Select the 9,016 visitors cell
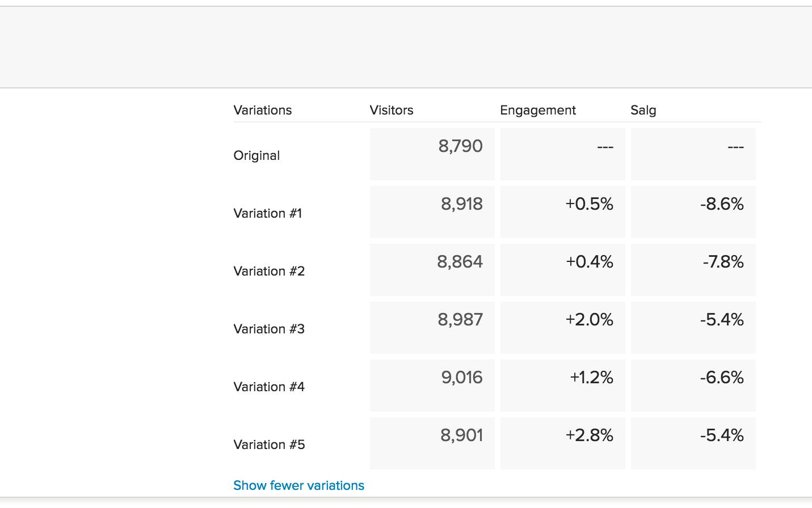812x508 pixels. coord(432,386)
